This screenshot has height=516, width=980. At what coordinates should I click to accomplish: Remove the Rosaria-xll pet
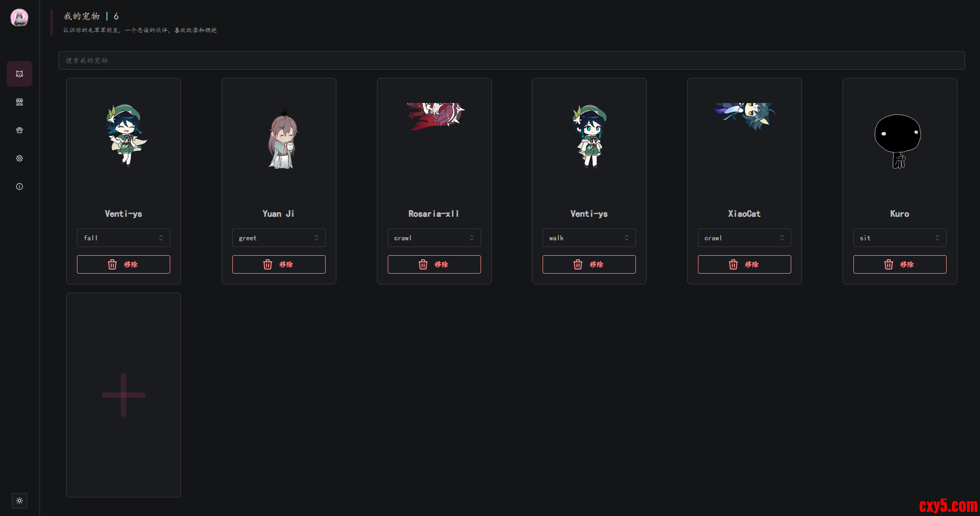(x=434, y=264)
